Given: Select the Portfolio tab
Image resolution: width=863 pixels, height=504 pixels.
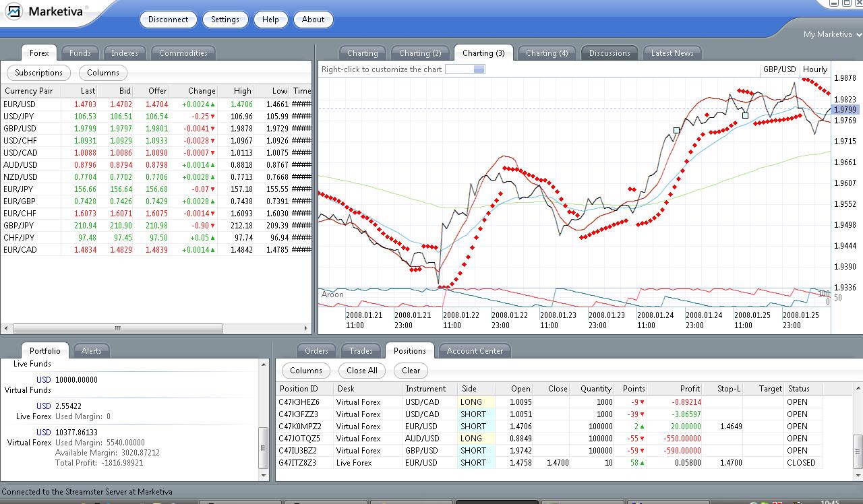Looking at the screenshot, I should point(45,351).
